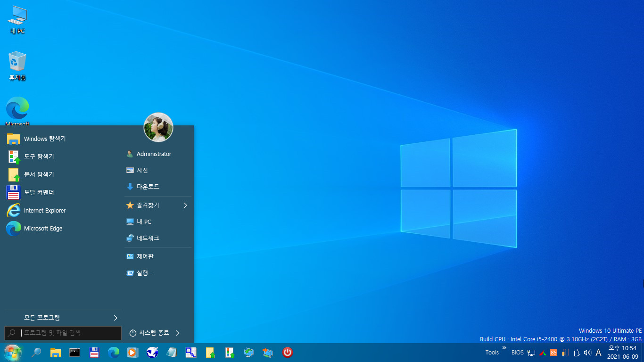This screenshot has height=362, width=644.
Task: Expand 모든 프로그램 list
Action: (63, 318)
